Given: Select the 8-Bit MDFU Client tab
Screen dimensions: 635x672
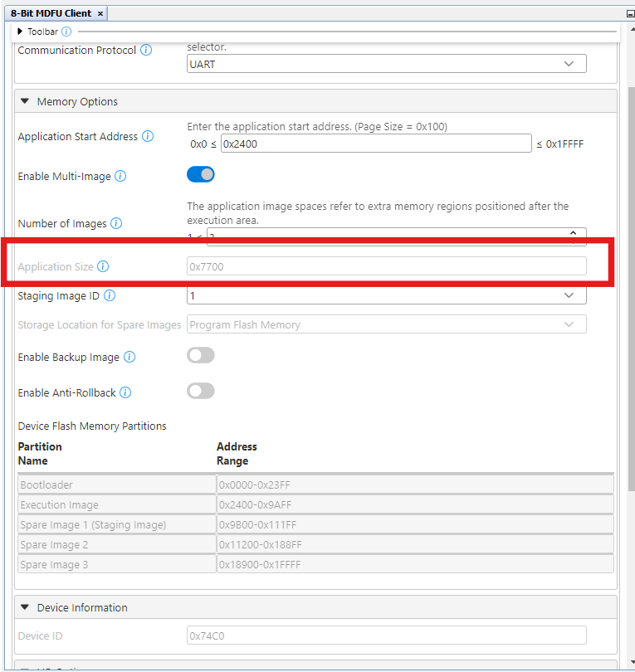Looking at the screenshot, I should click(x=51, y=13).
